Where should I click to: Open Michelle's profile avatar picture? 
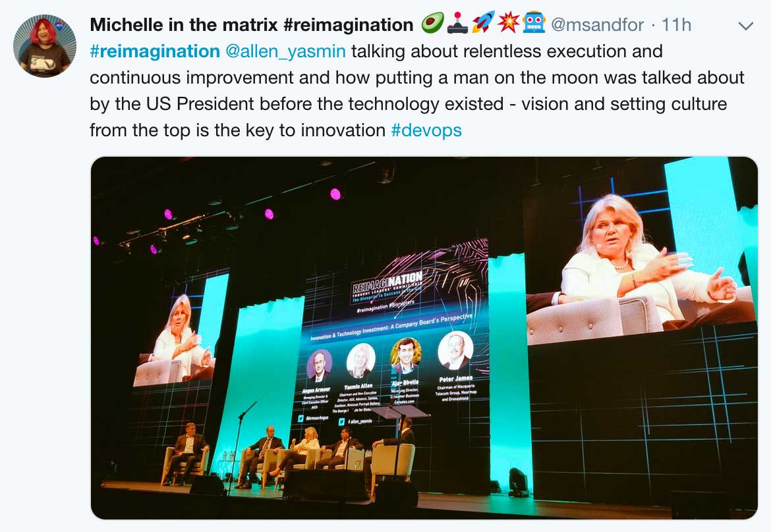point(45,45)
